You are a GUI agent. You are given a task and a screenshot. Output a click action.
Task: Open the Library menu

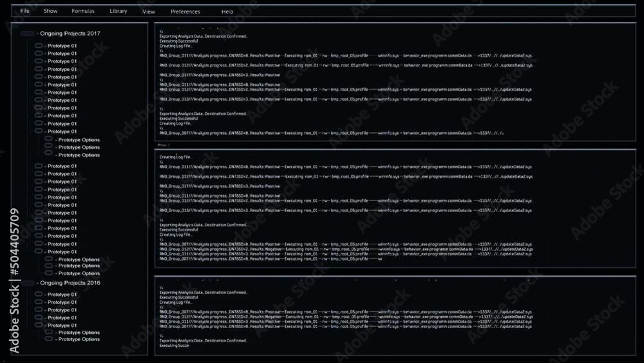click(x=118, y=11)
